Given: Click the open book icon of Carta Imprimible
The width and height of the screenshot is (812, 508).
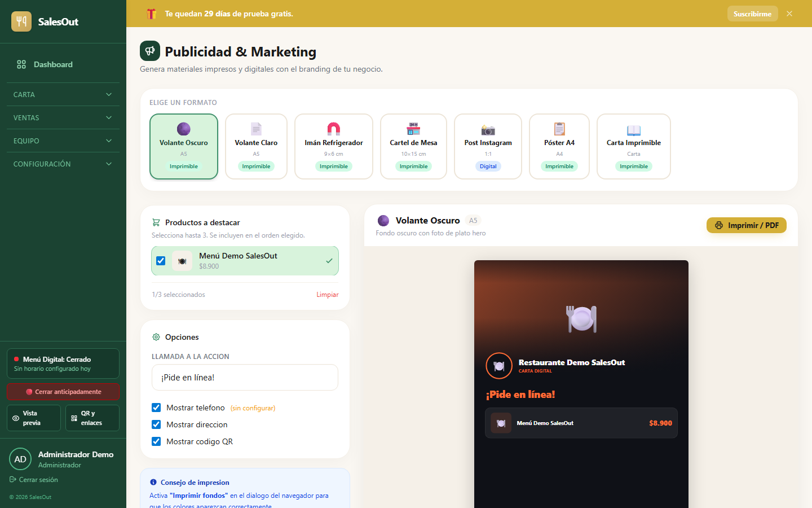Looking at the screenshot, I should point(634,130).
